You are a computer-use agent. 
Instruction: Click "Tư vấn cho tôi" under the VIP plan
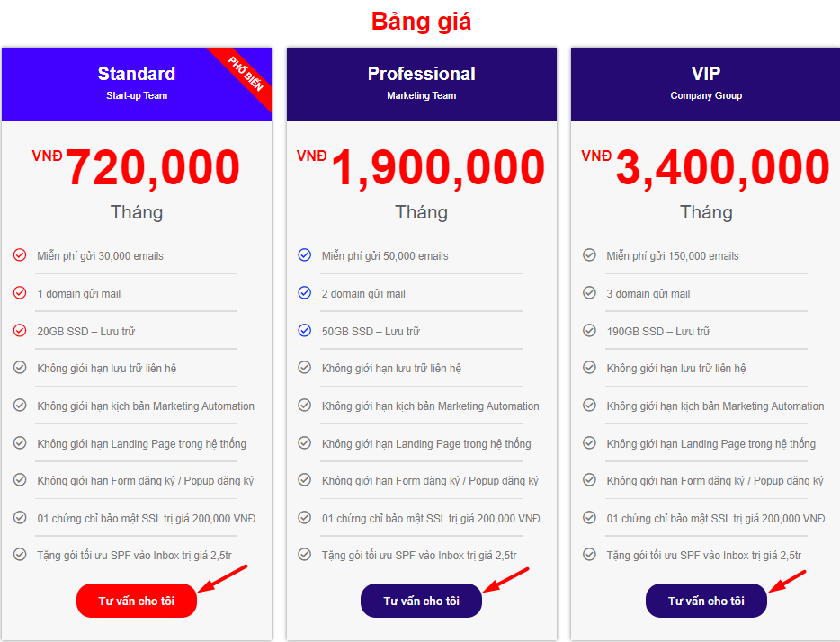706,601
